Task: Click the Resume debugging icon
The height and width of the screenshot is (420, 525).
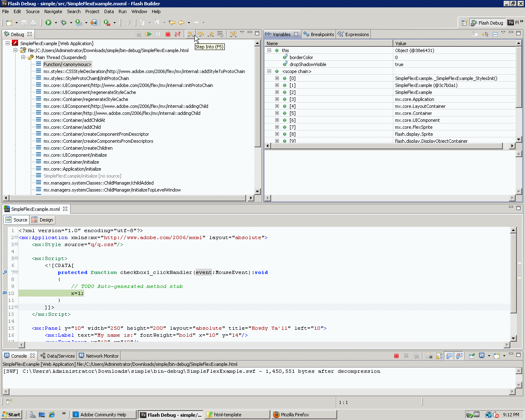Action: pyautogui.click(x=148, y=34)
